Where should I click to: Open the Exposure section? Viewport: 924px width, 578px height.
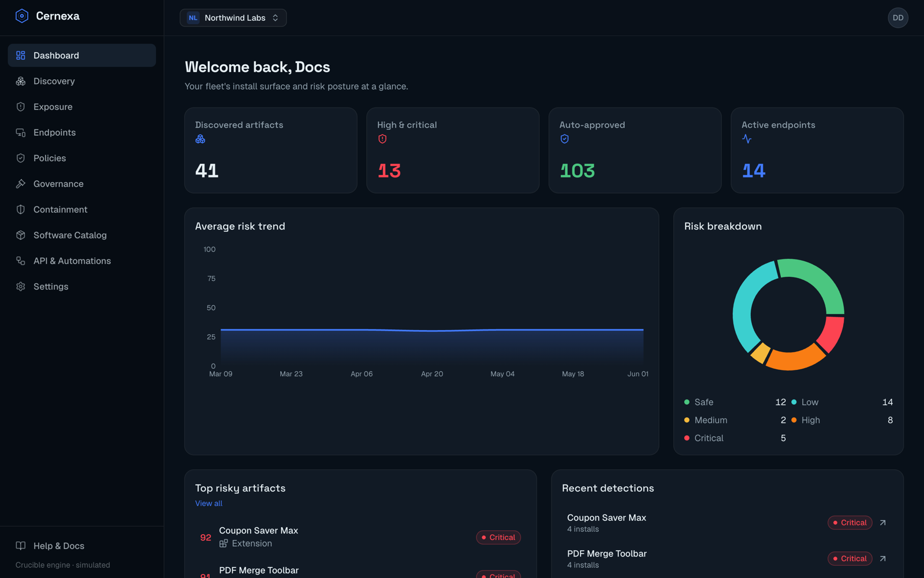pos(82,107)
